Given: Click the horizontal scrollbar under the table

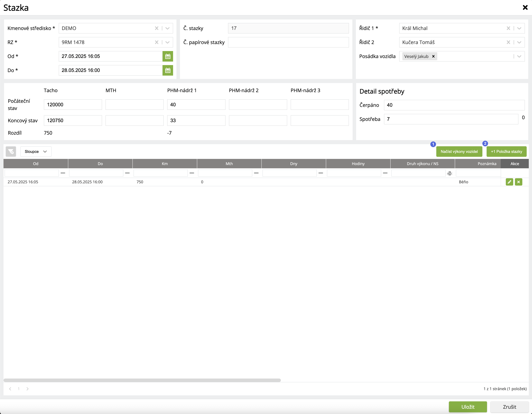Looking at the screenshot, I should point(142,380).
